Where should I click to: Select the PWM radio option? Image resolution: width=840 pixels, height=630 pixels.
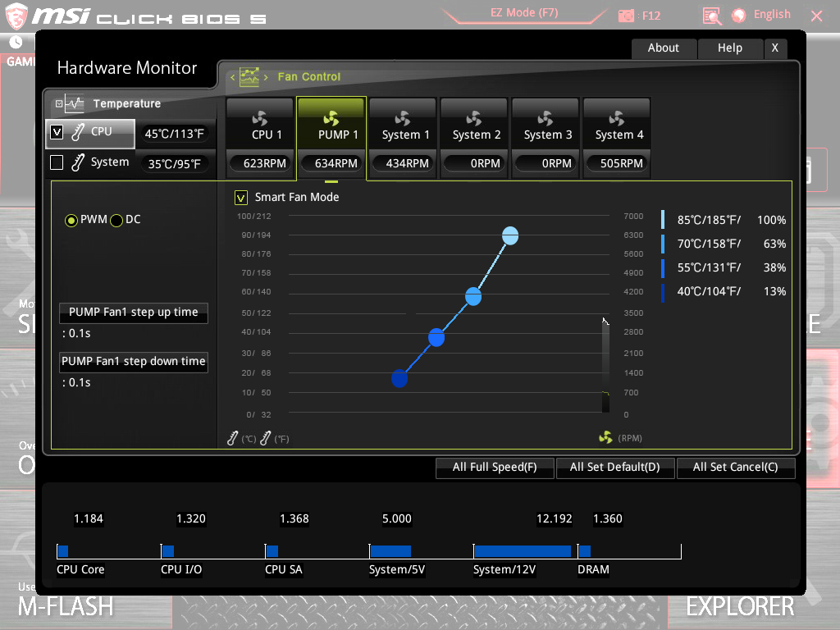(71, 220)
